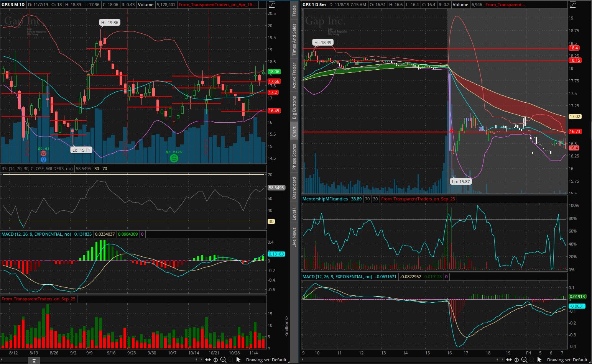
Task: Click the horizontal time scrollbar beneath the daily chart
Action: pos(115,360)
